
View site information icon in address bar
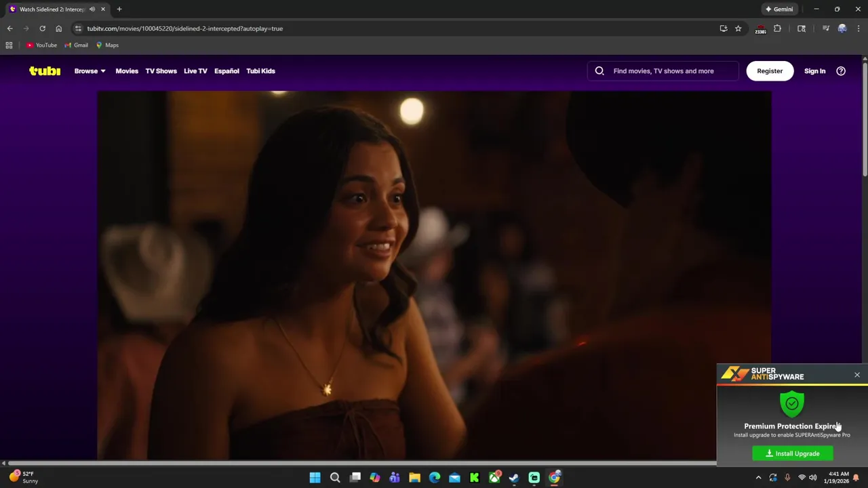tap(78, 28)
